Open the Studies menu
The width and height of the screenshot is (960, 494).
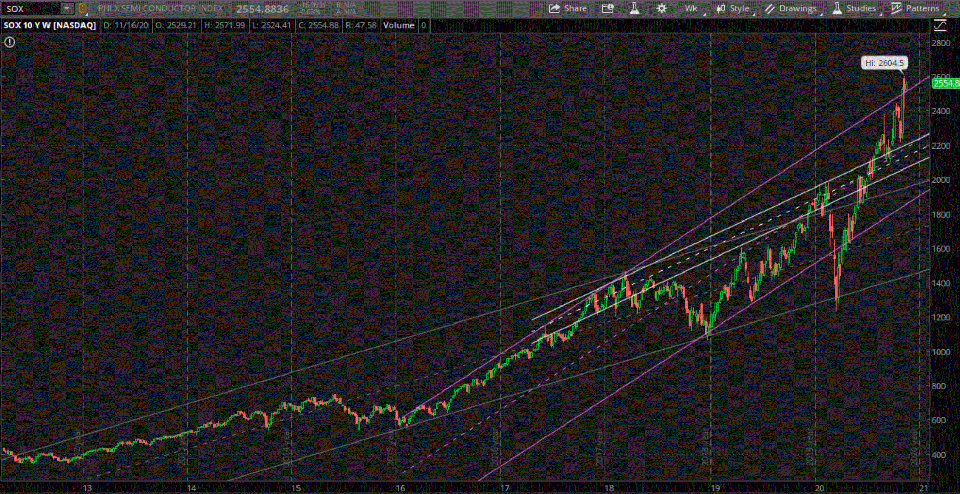(x=855, y=9)
